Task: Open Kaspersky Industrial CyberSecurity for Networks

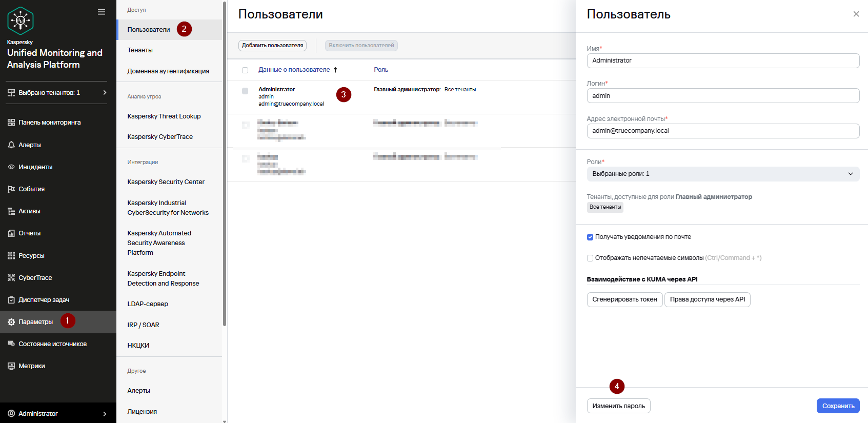Action: [168, 208]
